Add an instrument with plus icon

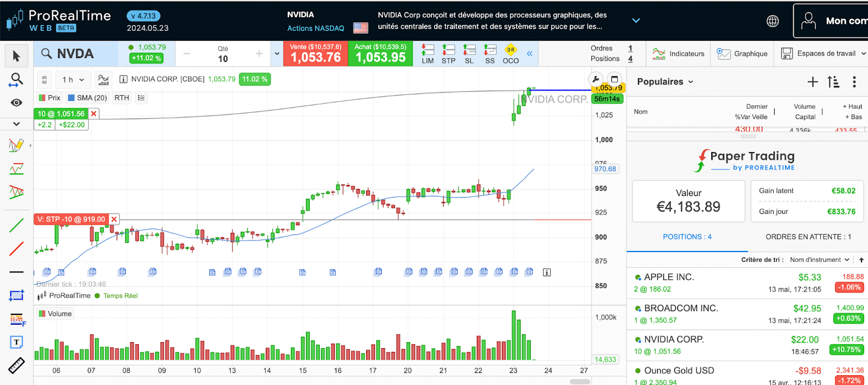tap(812, 82)
